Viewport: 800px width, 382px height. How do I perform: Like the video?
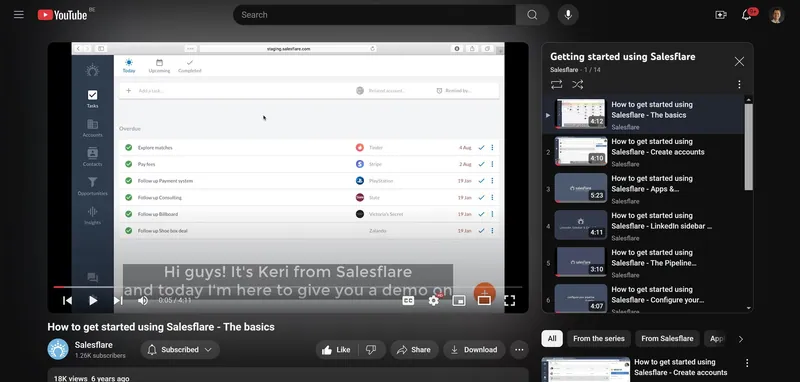pyautogui.click(x=337, y=350)
